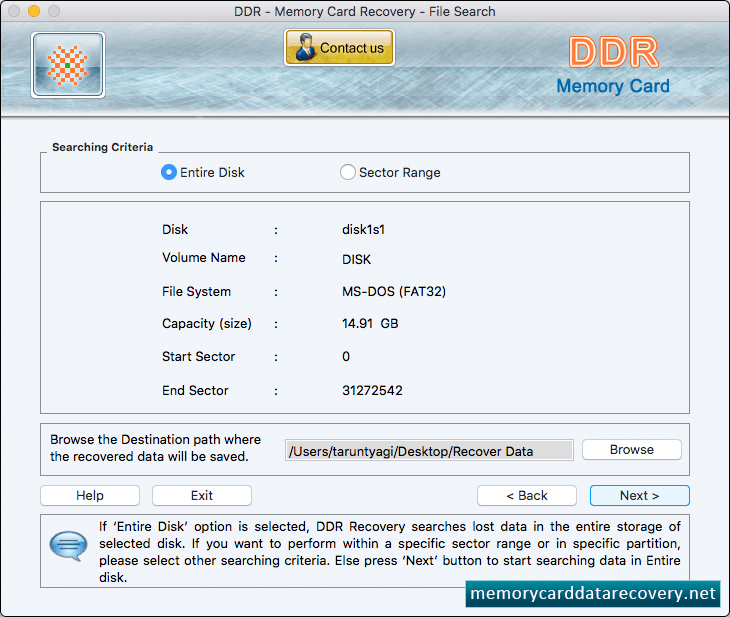
Task: Click the Exit button
Action: tap(202, 495)
